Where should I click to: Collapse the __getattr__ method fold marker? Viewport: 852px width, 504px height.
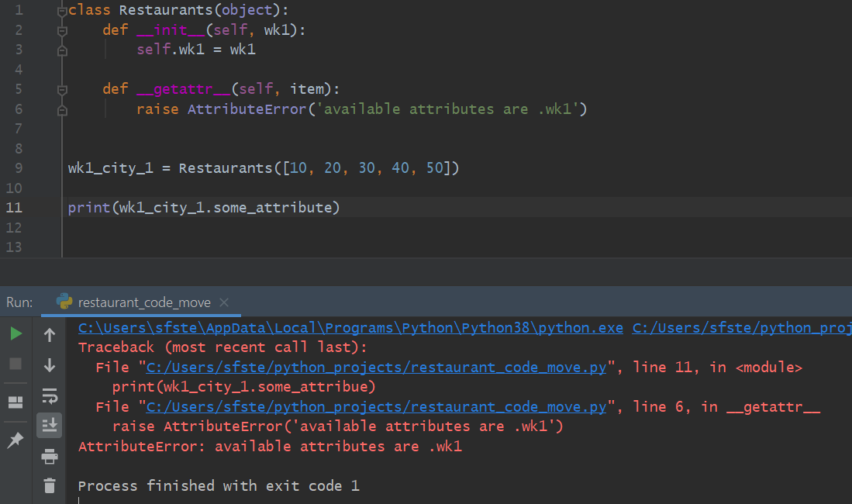63,90
